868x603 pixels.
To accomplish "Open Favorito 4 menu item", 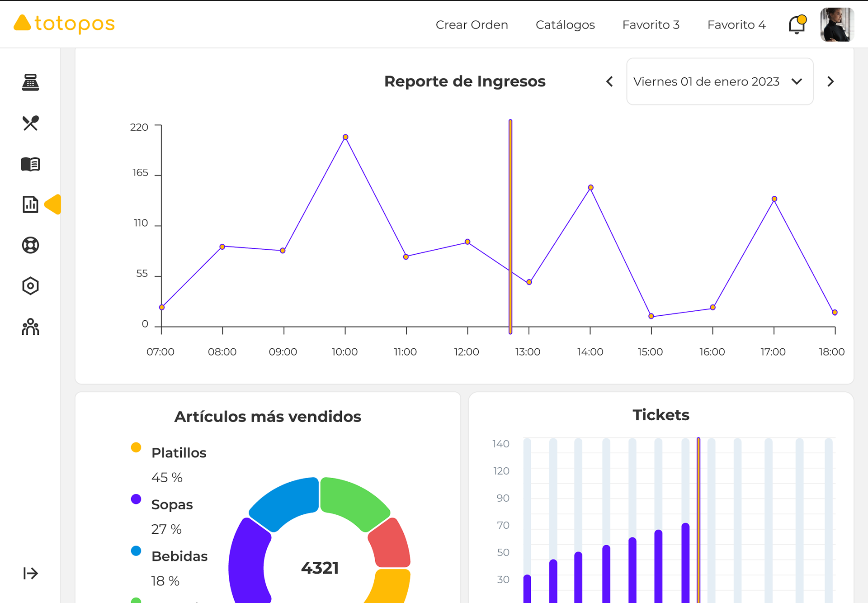I will [736, 25].
